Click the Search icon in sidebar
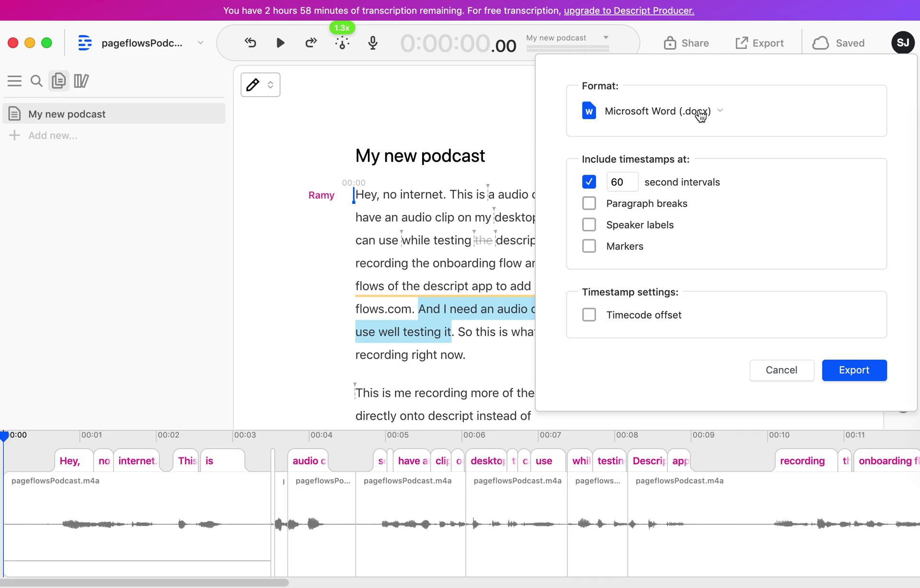 click(x=36, y=80)
